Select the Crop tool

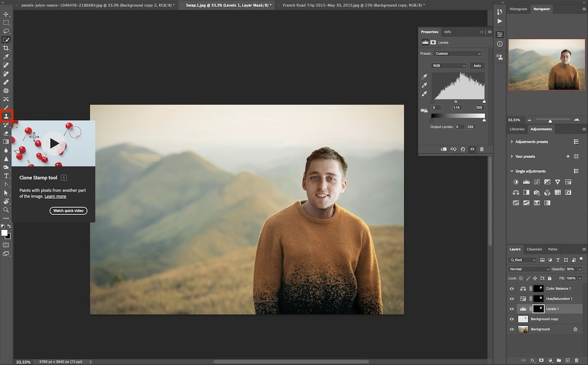[x=6, y=48]
